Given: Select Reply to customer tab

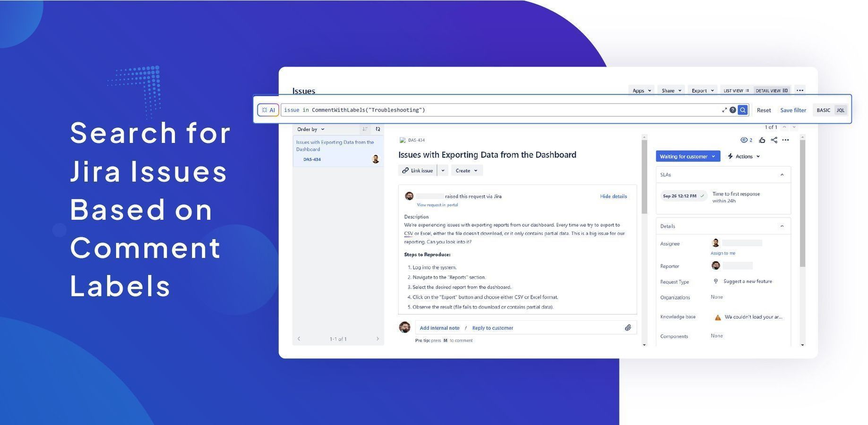Looking at the screenshot, I should pos(492,328).
